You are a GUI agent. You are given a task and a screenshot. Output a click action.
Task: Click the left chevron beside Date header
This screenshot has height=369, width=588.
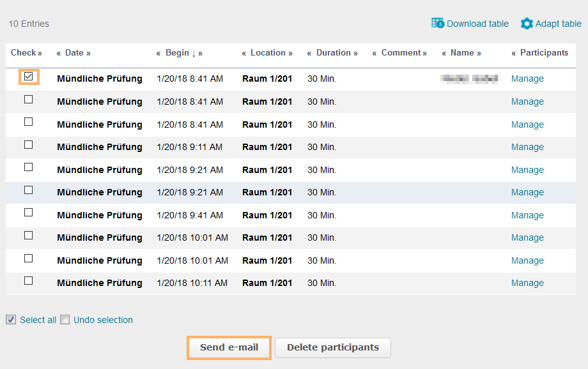click(x=58, y=53)
